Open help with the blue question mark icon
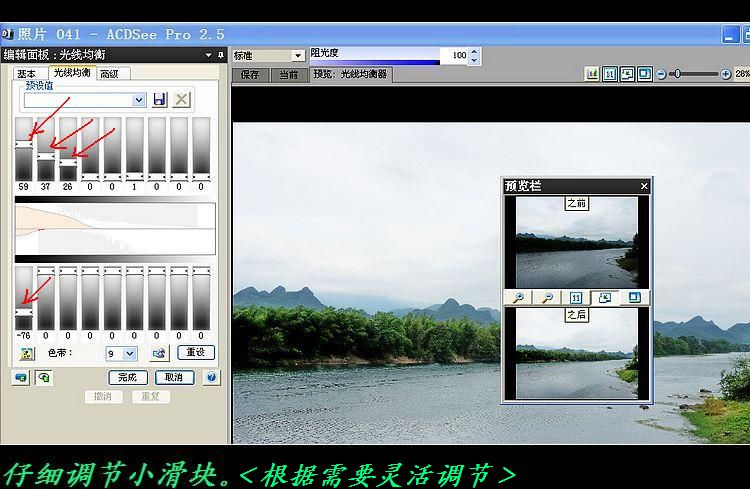 [211, 378]
